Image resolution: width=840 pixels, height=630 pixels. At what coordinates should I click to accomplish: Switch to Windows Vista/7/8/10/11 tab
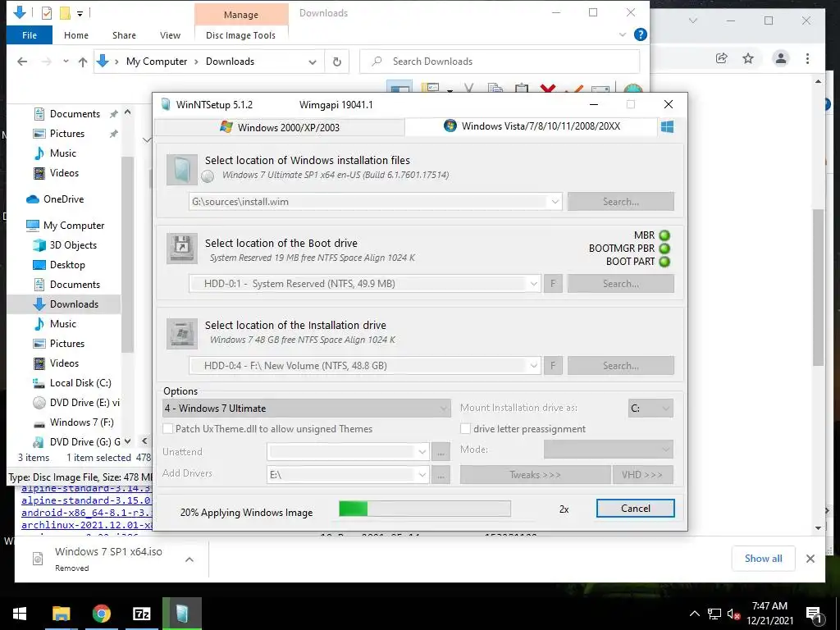532,126
